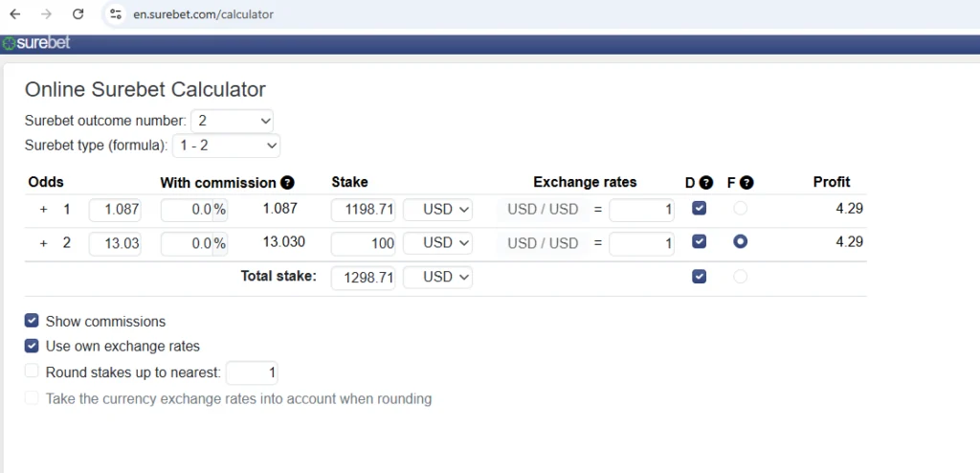
Task: Enable Round stakes up to nearest
Action: point(32,371)
